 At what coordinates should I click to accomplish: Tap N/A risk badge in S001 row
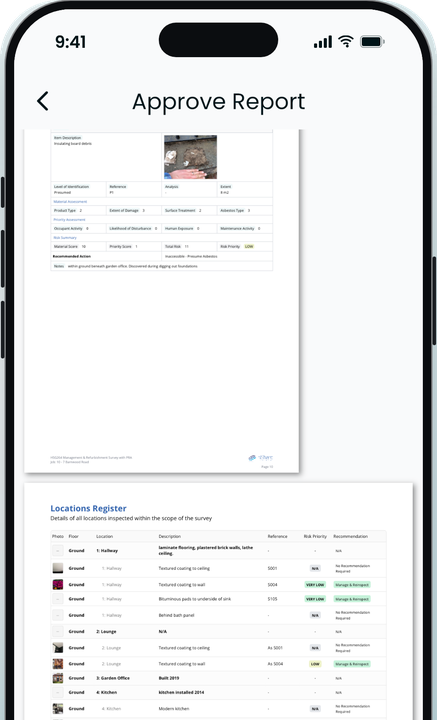[315, 568]
